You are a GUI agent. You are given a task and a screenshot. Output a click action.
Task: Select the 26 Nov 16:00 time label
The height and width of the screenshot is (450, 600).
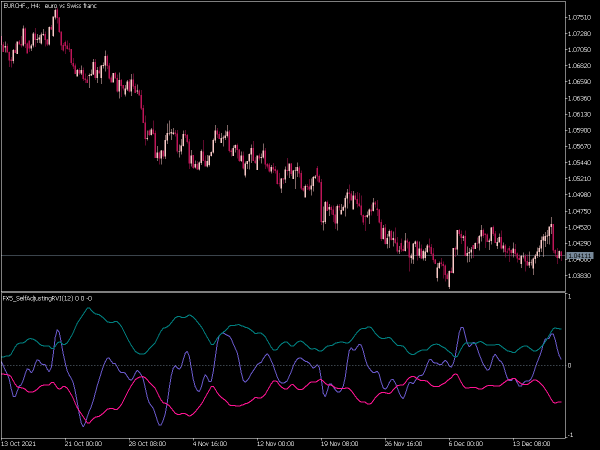click(403, 443)
